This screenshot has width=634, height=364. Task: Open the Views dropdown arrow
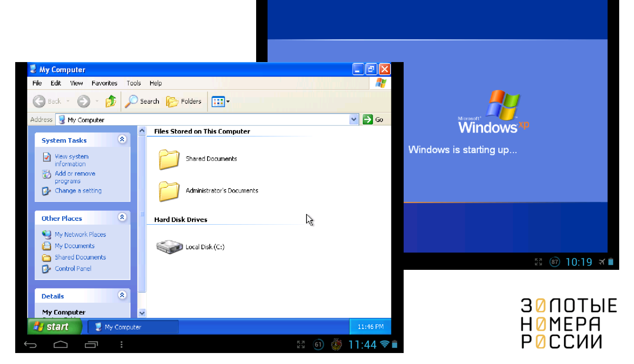coord(228,102)
